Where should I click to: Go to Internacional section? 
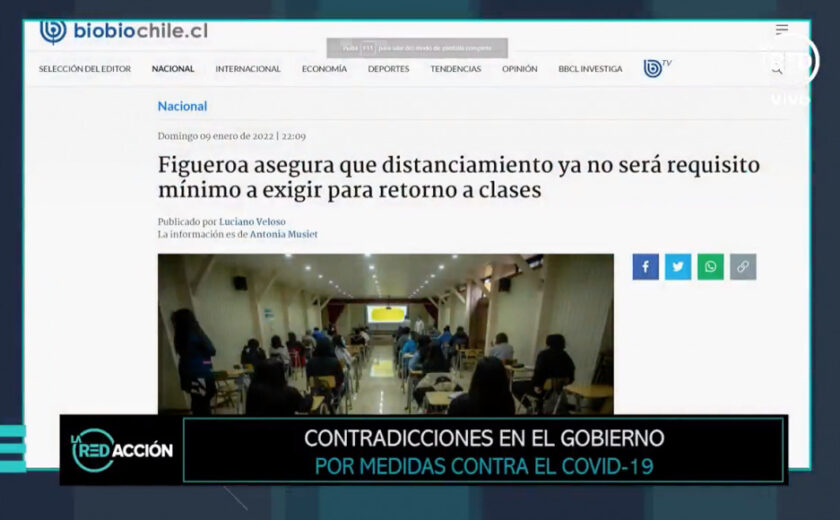[x=248, y=69]
